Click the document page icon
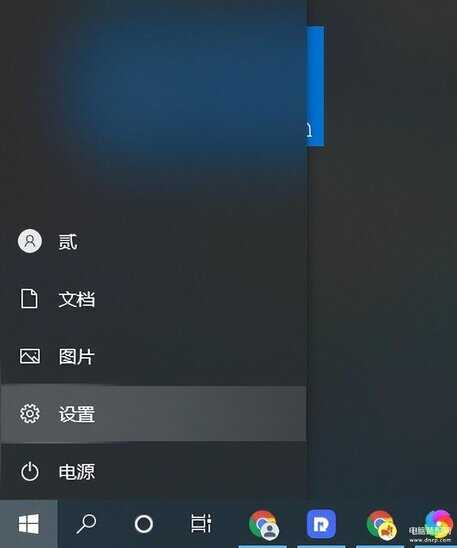 [x=29, y=298]
